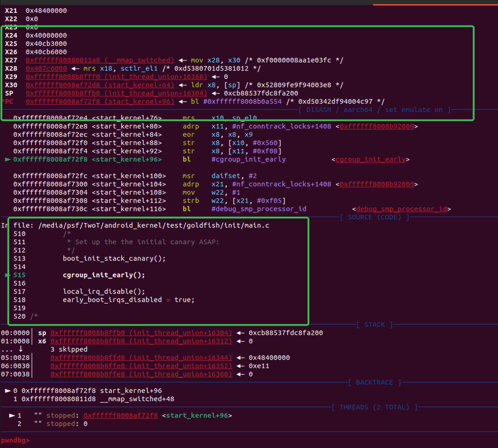Image resolution: width=498 pixels, height=448 pixels.
Task: Click the X24 value 0x40000000
Action: 46,35
